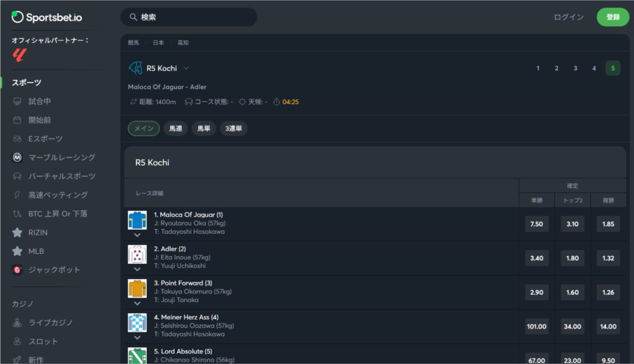The height and width of the screenshot is (364, 634).
Task: Click the countdown timer clock icon
Action: [277, 102]
